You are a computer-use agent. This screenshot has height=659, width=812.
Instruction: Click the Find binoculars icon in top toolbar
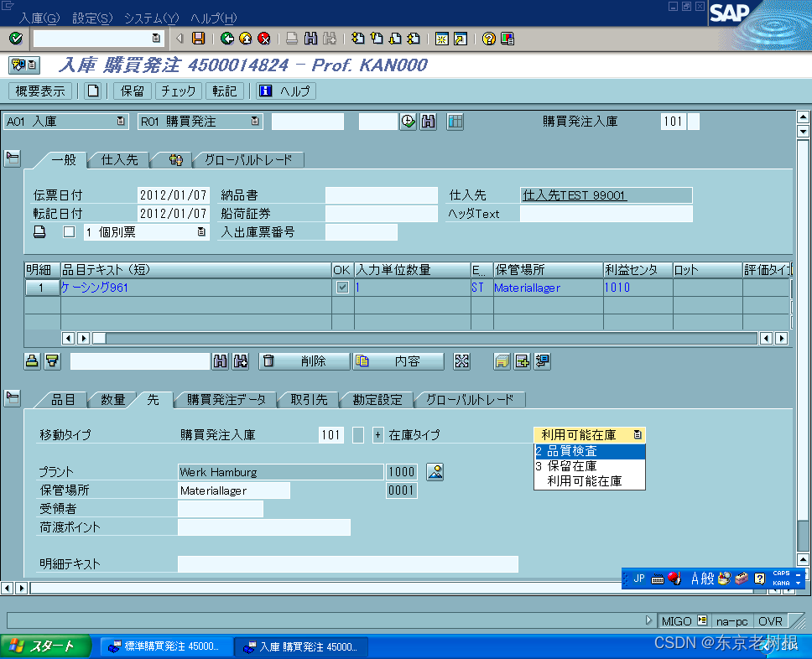point(310,39)
